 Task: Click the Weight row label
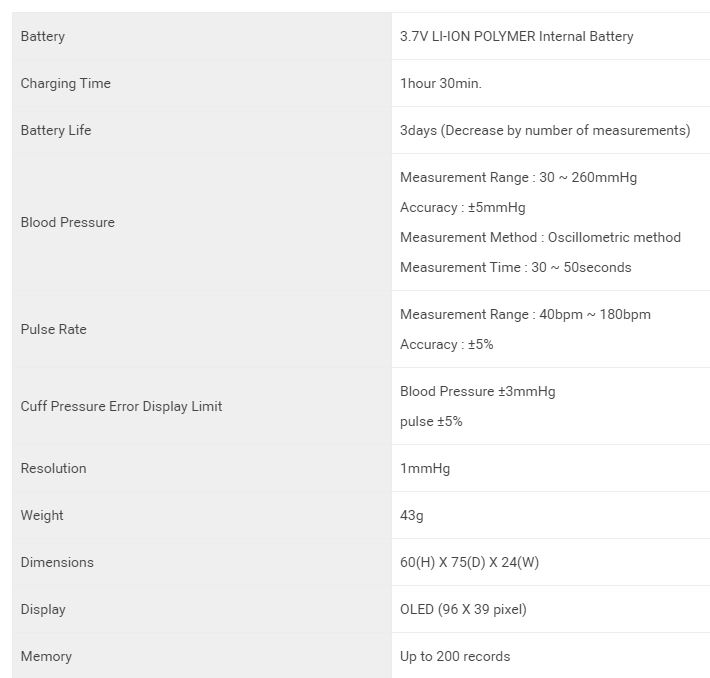pos(42,515)
